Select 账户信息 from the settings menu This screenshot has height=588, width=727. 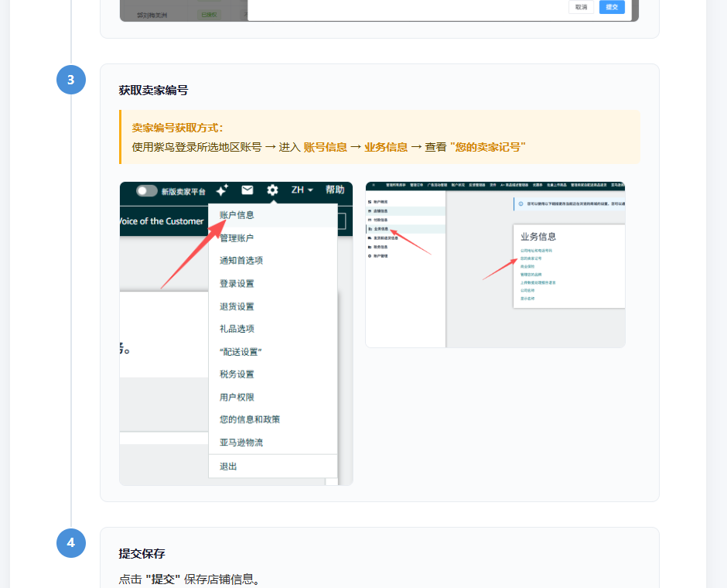tap(237, 215)
